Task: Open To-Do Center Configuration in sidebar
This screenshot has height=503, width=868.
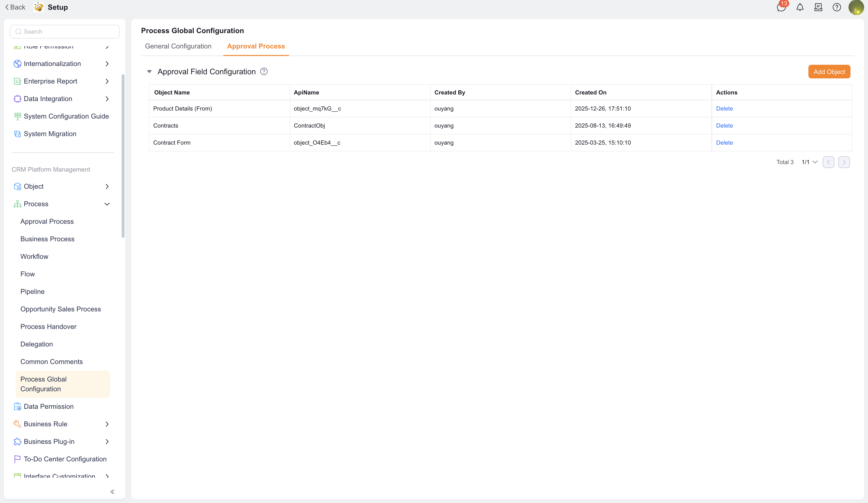Action: coord(65,459)
